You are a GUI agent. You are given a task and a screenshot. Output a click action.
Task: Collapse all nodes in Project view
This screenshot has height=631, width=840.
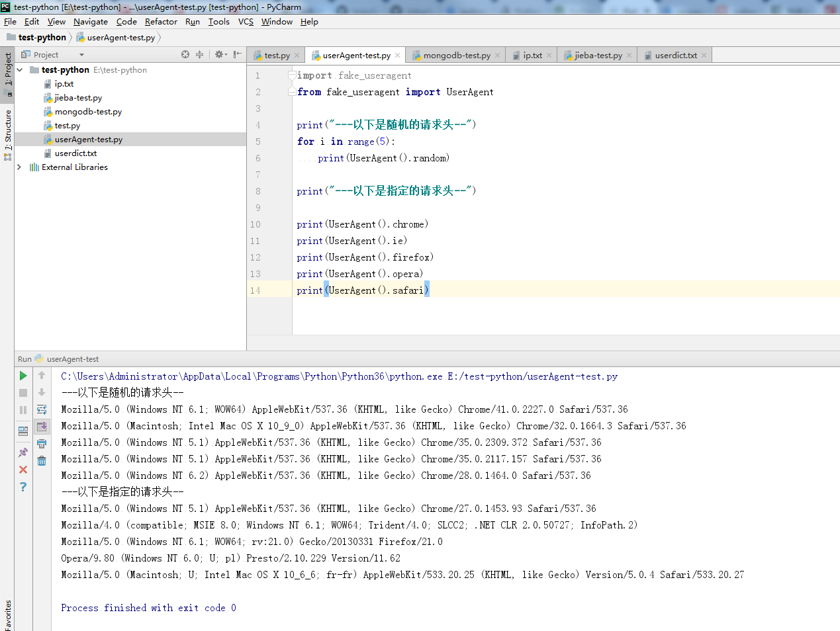[200, 54]
